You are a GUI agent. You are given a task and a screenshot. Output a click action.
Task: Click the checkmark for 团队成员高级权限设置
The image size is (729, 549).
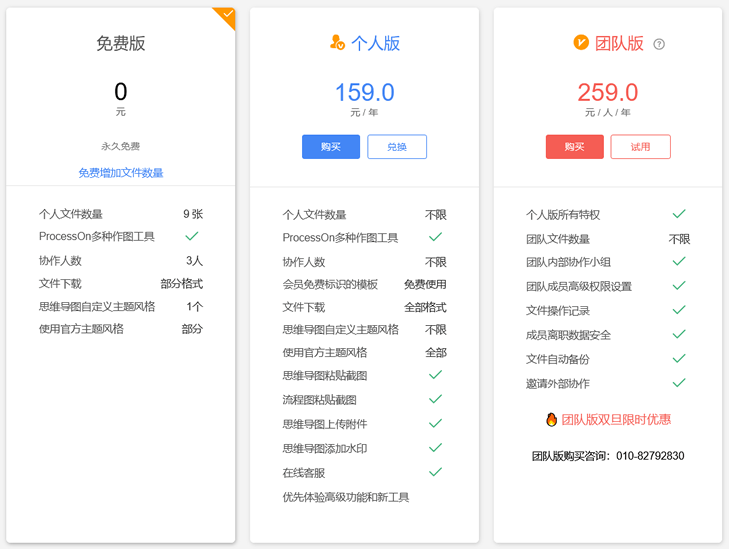tap(679, 285)
